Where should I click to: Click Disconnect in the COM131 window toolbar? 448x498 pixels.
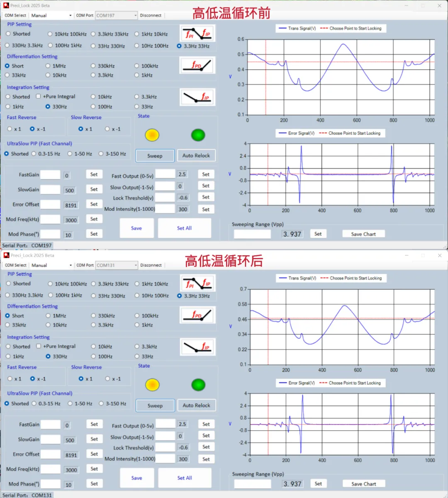(x=151, y=265)
